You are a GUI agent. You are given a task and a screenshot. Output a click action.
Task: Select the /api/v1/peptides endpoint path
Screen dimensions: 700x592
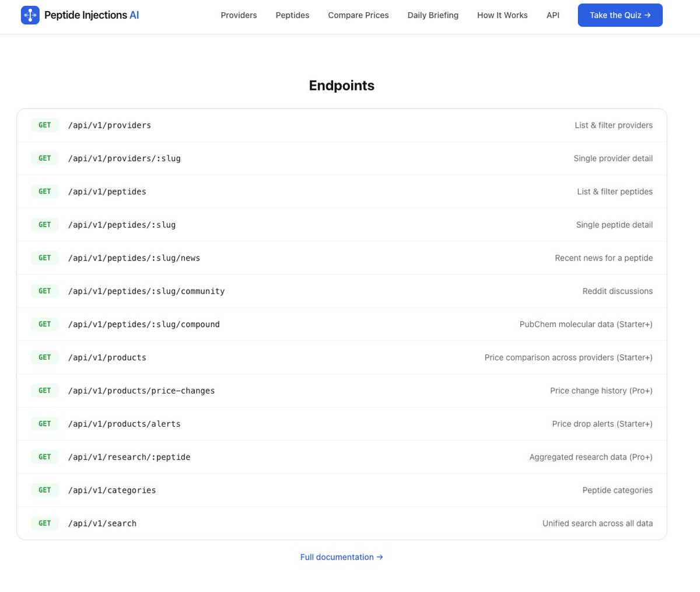coord(107,191)
